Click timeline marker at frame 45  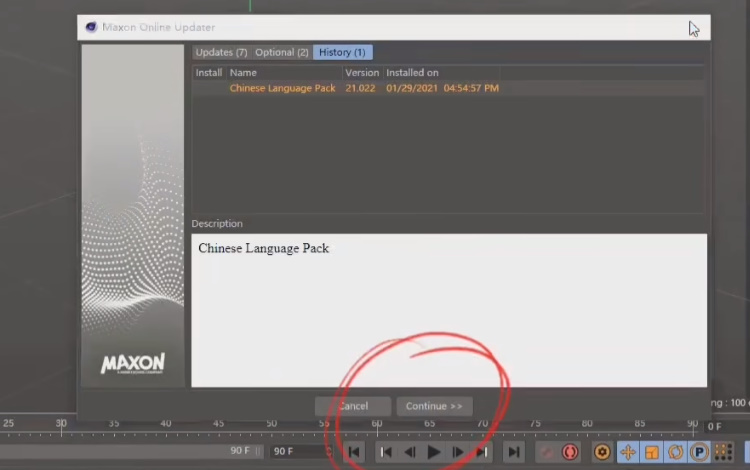[x=219, y=424]
